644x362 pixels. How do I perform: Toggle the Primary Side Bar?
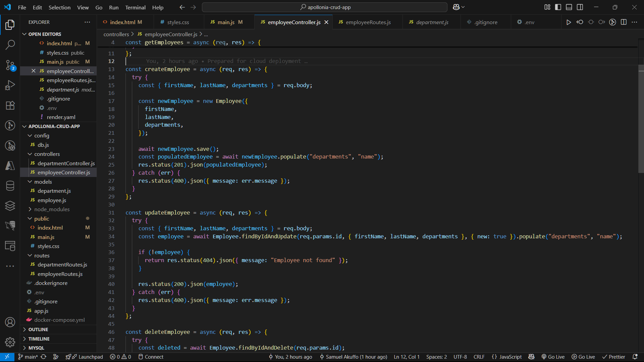(x=558, y=7)
